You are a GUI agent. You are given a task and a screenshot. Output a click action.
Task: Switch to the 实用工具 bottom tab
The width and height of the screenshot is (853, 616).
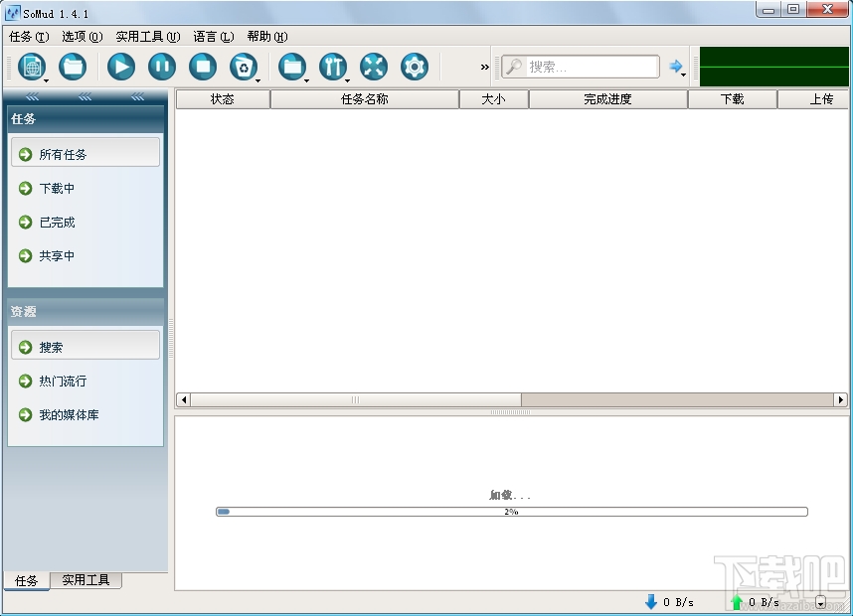point(85,580)
